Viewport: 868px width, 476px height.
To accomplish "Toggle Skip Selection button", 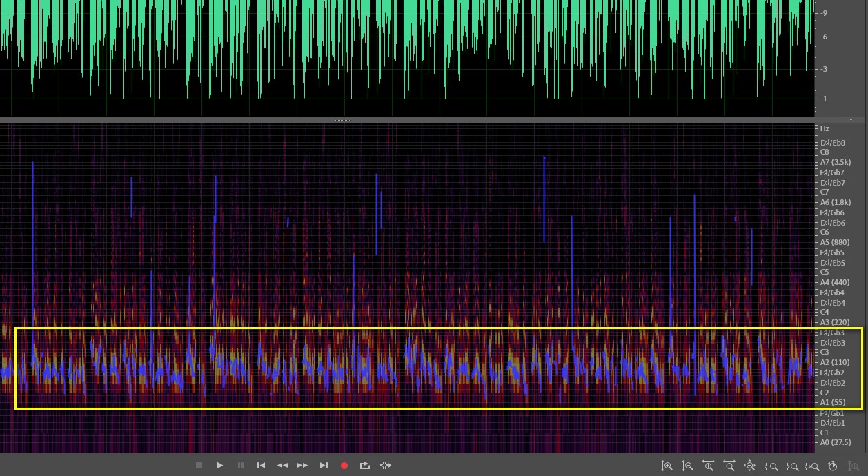I will [385, 466].
